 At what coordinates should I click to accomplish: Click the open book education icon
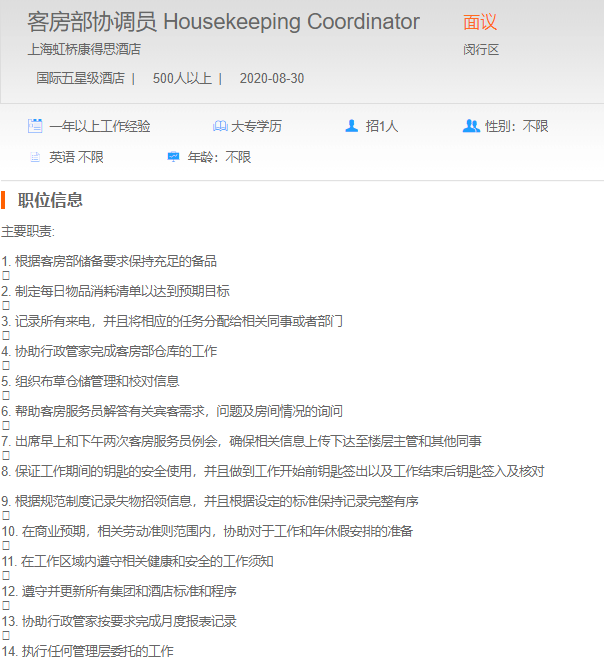(220, 126)
